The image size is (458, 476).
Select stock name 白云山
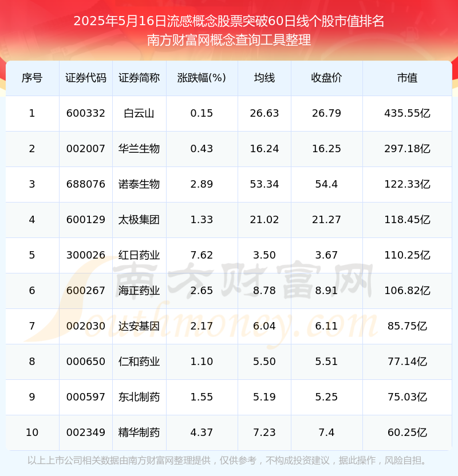[x=139, y=113]
